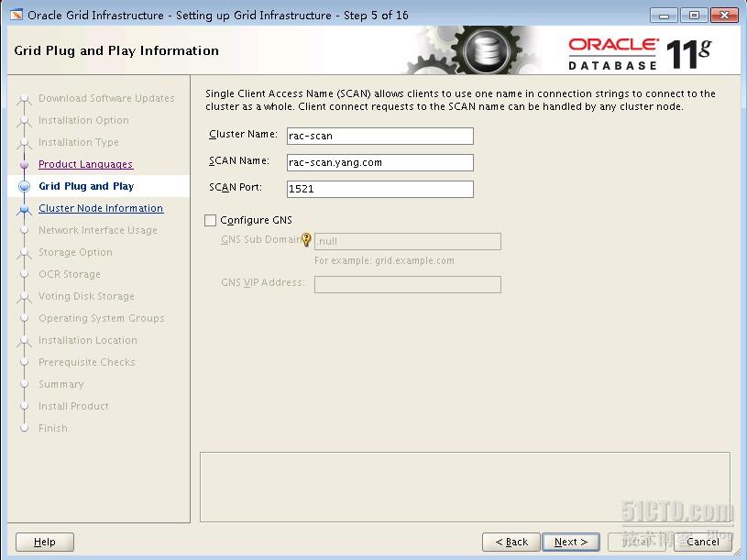Close the installer window

724,16
